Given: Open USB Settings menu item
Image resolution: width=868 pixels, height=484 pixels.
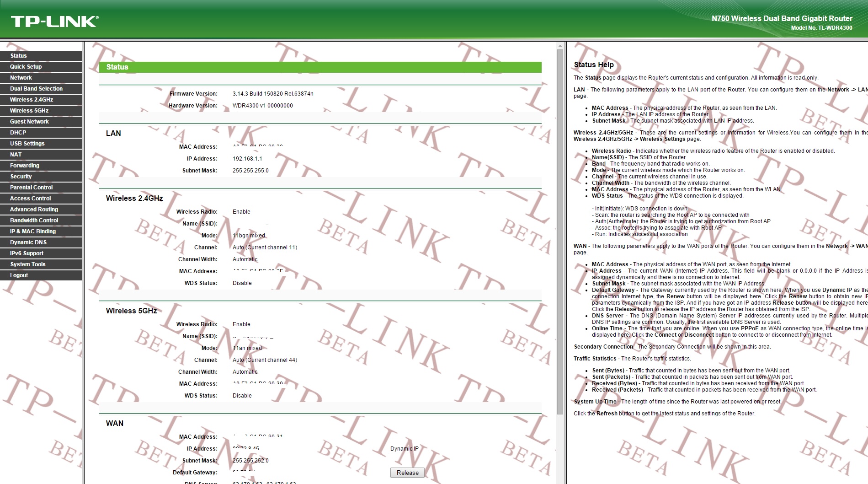Looking at the screenshot, I should click(x=27, y=144).
